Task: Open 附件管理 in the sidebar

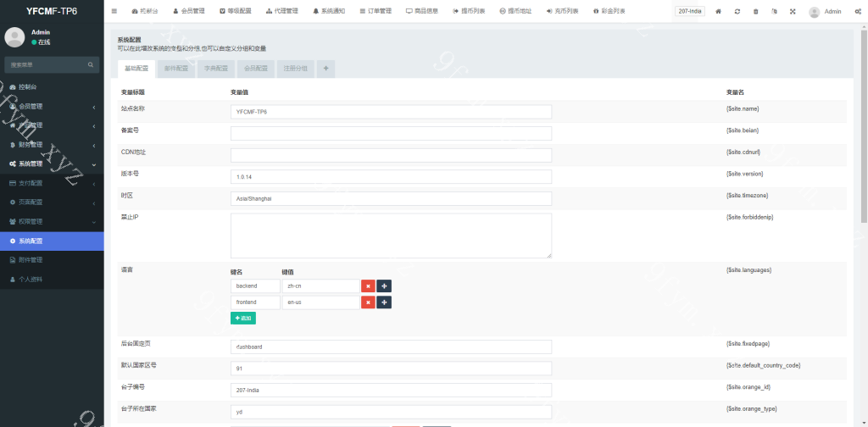Action: pyautogui.click(x=52, y=260)
